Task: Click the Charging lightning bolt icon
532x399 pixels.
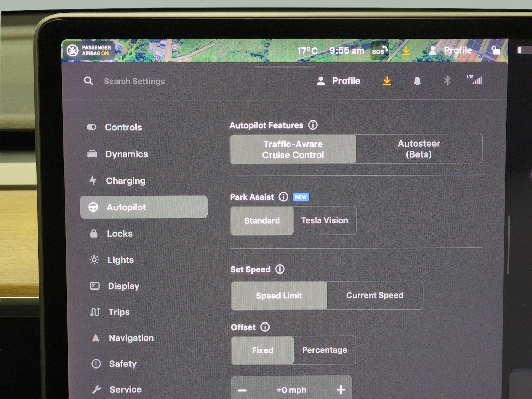Action: coord(93,180)
